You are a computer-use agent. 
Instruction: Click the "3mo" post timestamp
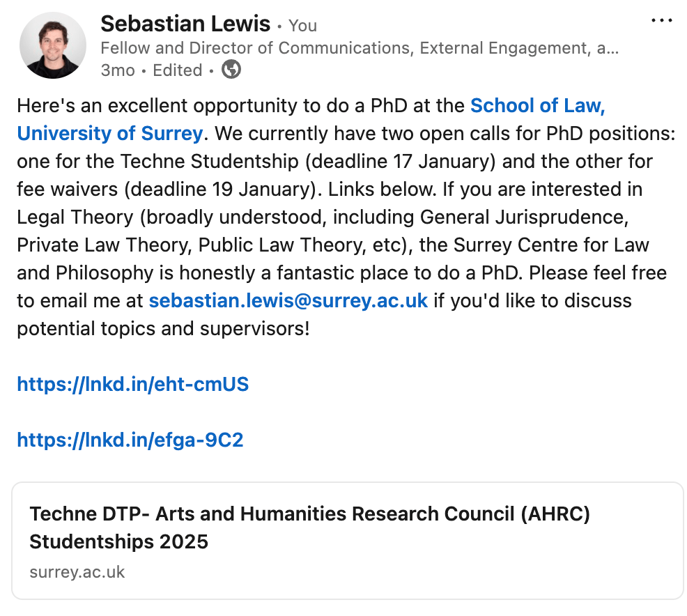point(117,70)
